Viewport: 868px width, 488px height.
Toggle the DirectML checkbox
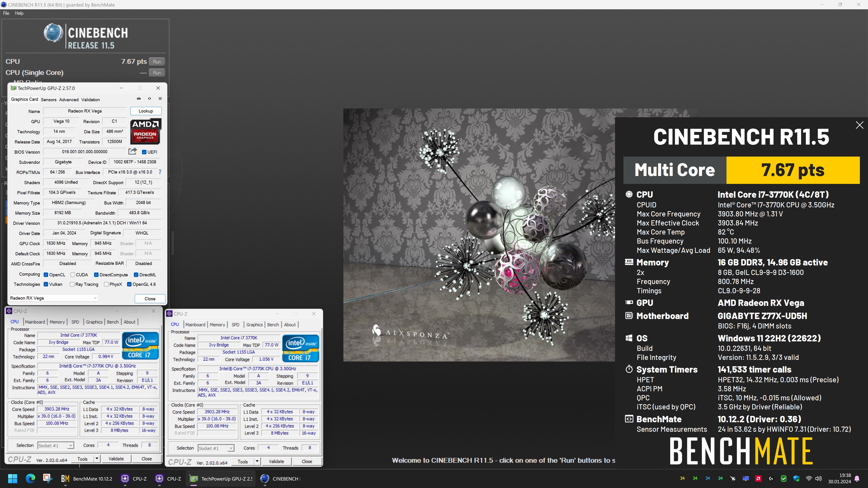pos(136,275)
